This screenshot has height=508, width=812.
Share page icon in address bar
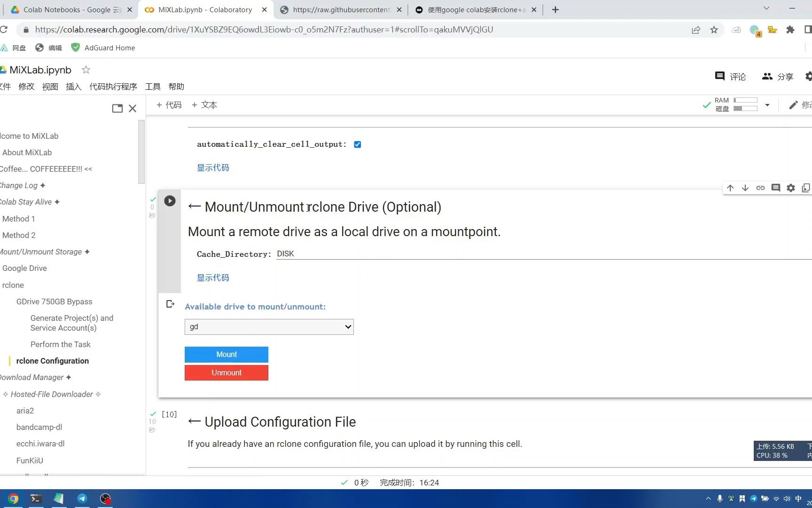pos(696,30)
